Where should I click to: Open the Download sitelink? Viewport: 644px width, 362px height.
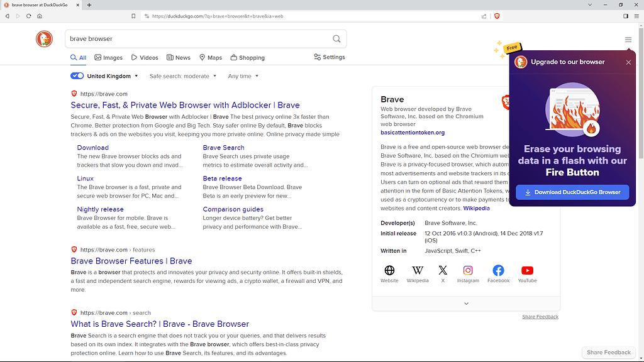click(93, 147)
